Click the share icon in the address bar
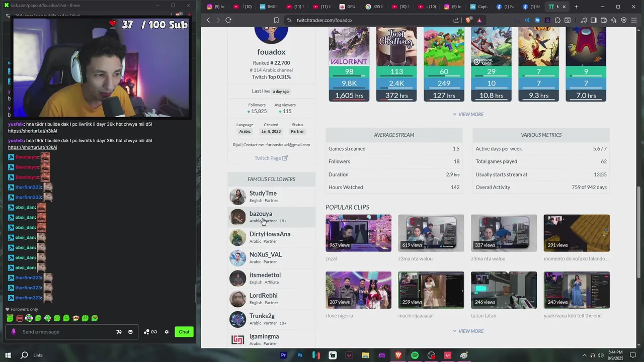The height and width of the screenshot is (362, 644). point(456,20)
